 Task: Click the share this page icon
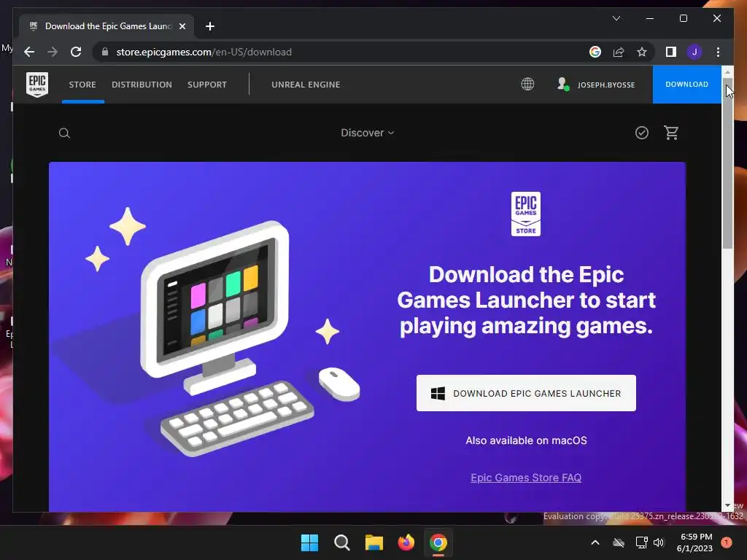pyautogui.click(x=619, y=52)
